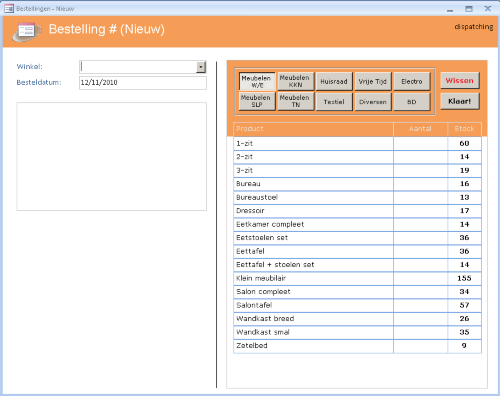This screenshot has height=396, width=500.
Task: Click the Aantal field for Salon compleet
Action: tap(420, 292)
